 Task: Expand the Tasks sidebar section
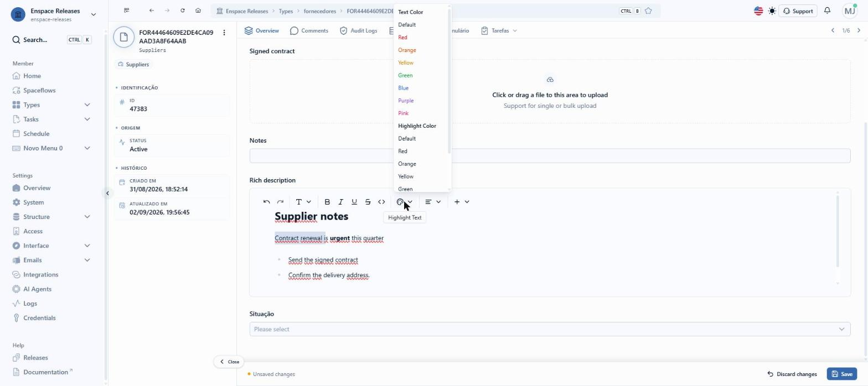click(51, 119)
